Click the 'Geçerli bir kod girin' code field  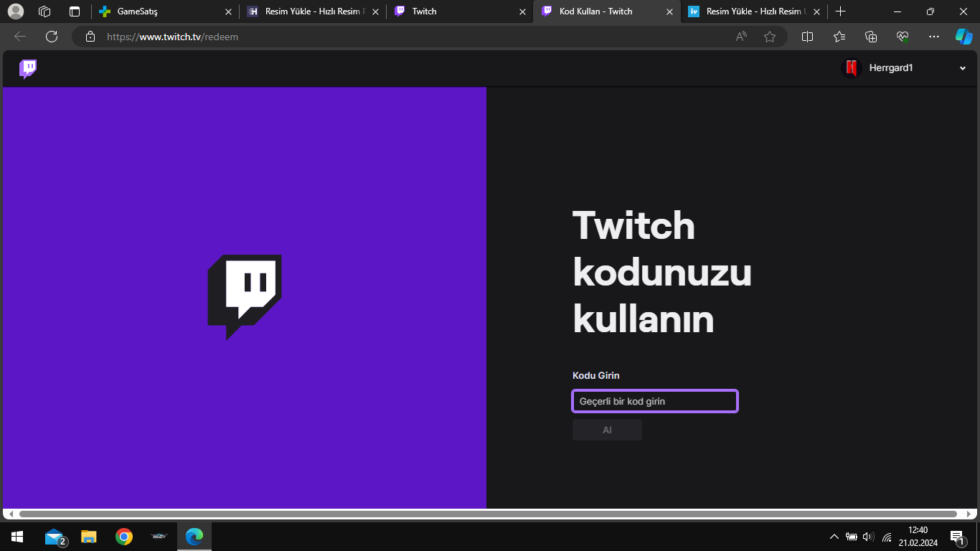pos(654,401)
